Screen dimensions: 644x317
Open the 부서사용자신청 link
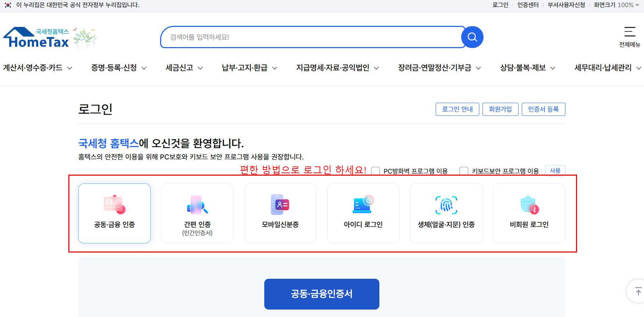566,5
